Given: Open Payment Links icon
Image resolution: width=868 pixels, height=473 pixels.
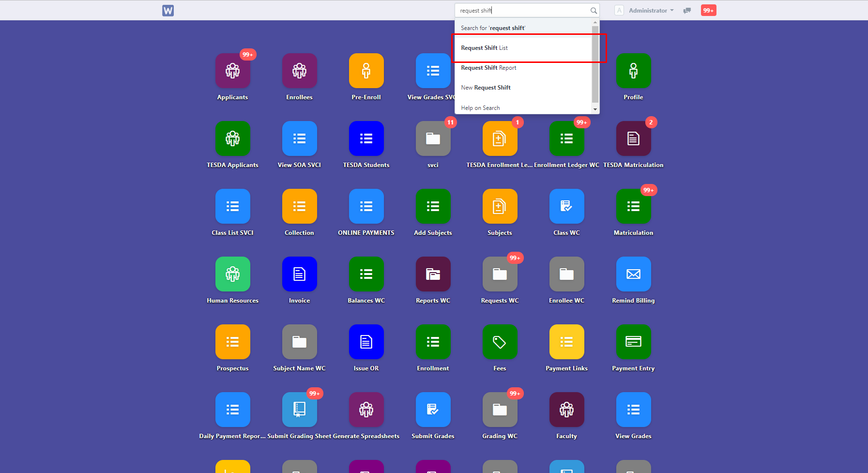Looking at the screenshot, I should tap(567, 342).
